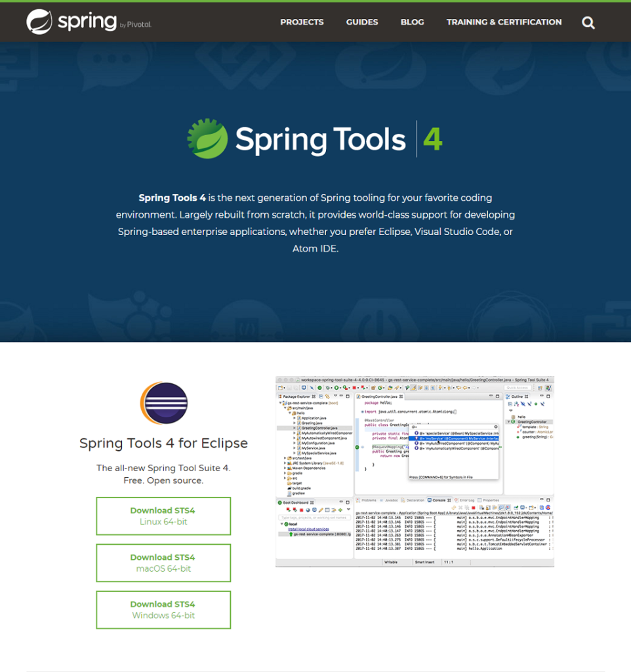Click the Collapse All icon in Package Explorer
The height and width of the screenshot is (672, 631).
pos(321,396)
